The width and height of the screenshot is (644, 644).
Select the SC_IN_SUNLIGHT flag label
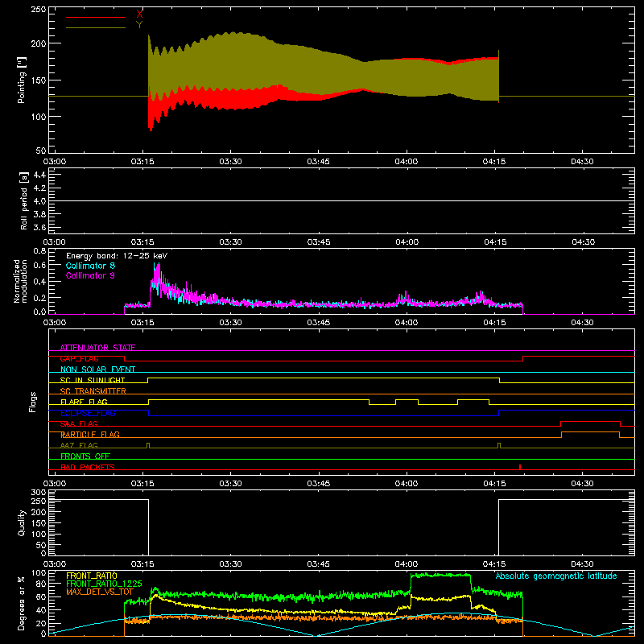point(93,380)
